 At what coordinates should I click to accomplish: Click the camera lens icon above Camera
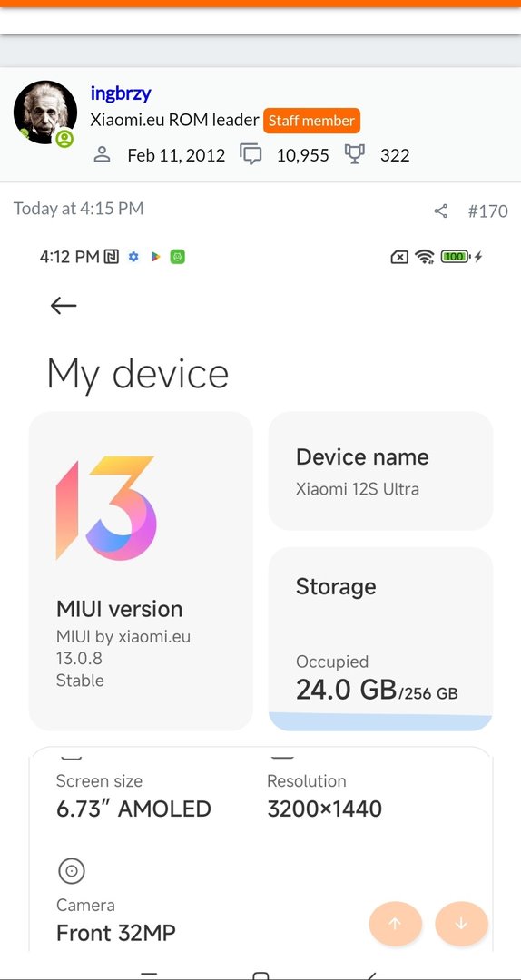click(72, 870)
